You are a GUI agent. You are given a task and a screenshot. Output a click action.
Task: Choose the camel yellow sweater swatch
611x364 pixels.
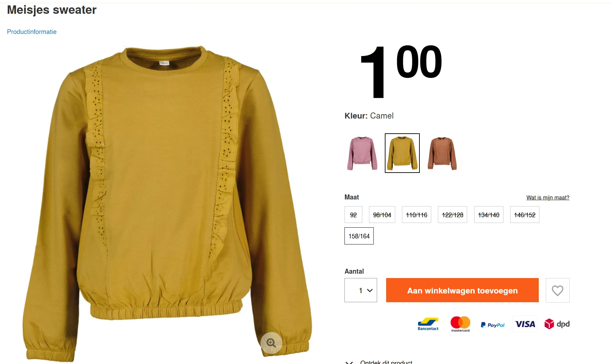coord(402,153)
